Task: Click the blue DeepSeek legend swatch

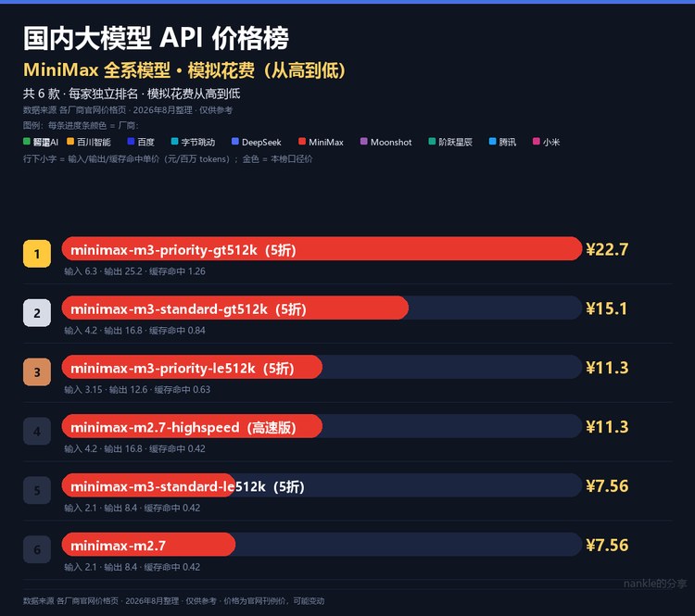Action: click(x=235, y=142)
